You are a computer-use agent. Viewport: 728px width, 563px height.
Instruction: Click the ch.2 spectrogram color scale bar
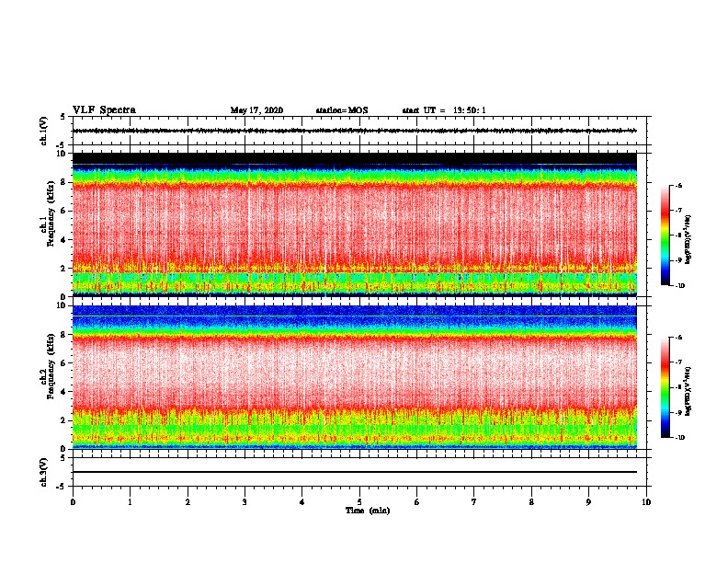tap(665, 387)
